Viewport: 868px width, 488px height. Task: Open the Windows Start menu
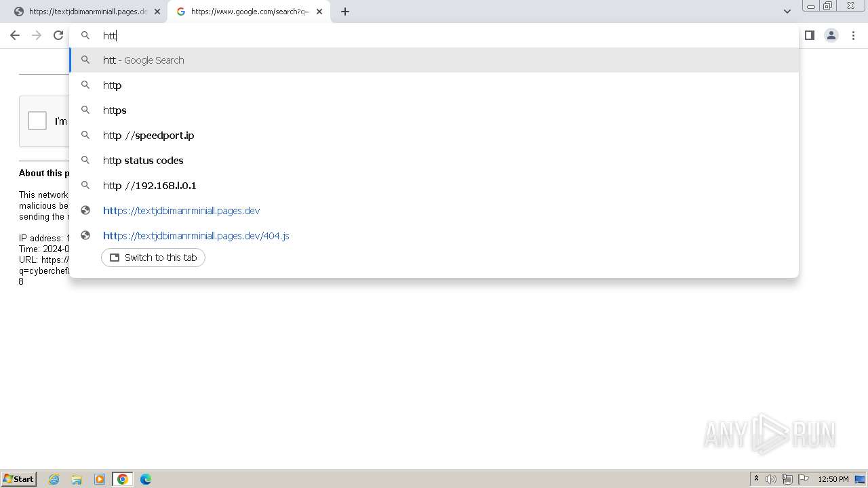point(19,479)
